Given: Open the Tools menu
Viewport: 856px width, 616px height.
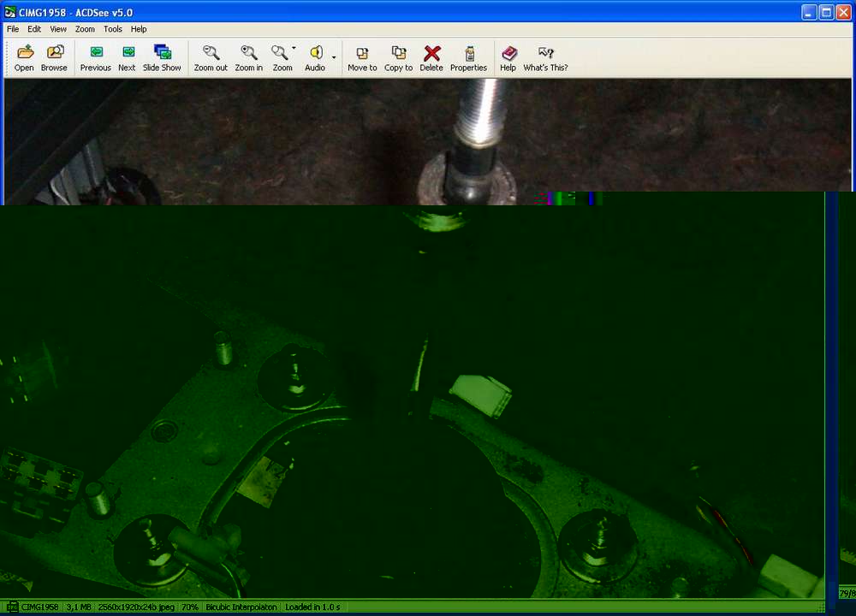Looking at the screenshot, I should (113, 29).
